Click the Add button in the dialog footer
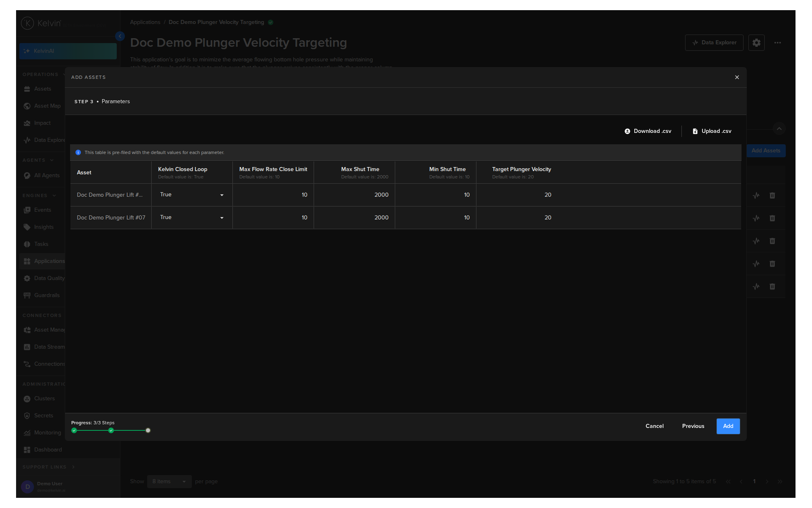This screenshot has height=508, width=812. 728,426
